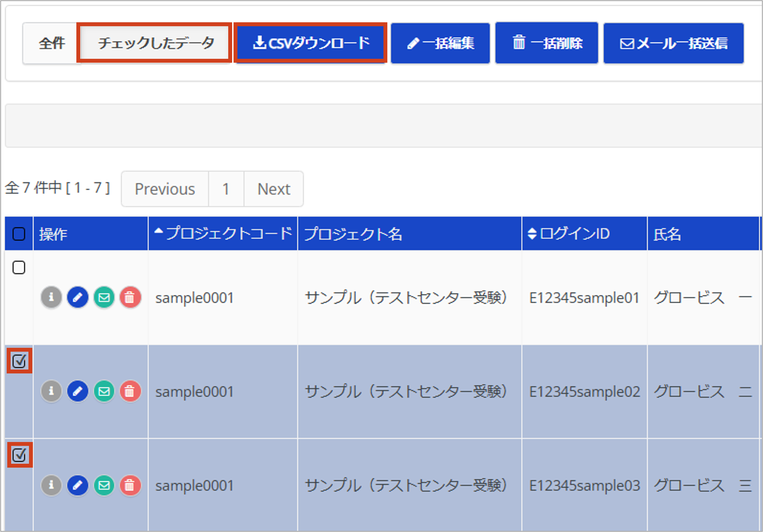Toggle select-all checkbox in table header
Viewport: 763px width, 532px height.
(19, 234)
